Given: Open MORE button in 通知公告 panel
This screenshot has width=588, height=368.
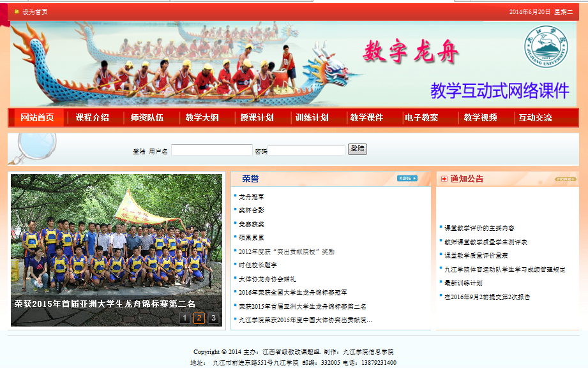Looking at the screenshot, I should (x=565, y=179).
